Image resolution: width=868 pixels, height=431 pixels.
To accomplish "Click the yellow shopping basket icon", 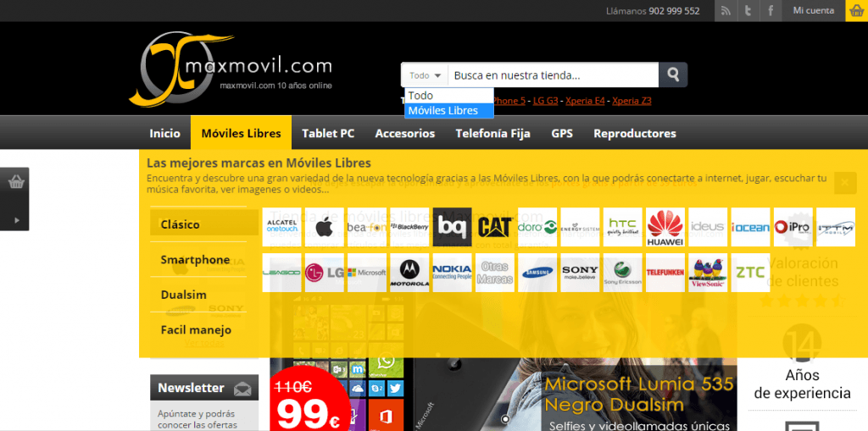I will [856, 11].
